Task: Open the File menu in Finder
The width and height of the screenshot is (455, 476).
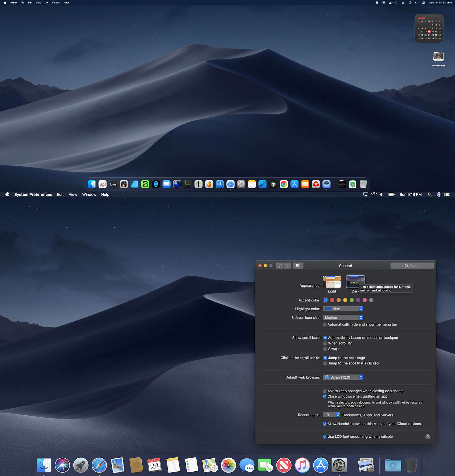Action: (23, 3)
